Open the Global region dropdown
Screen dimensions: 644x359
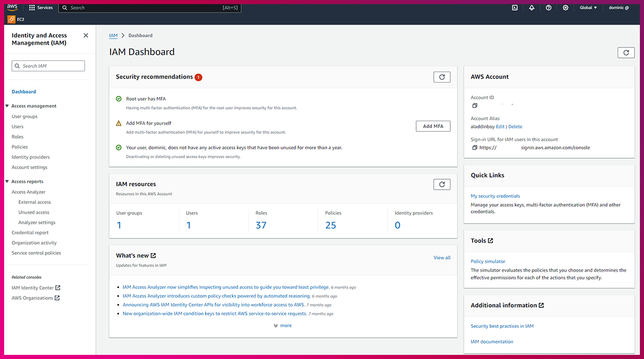[x=588, y=8]
